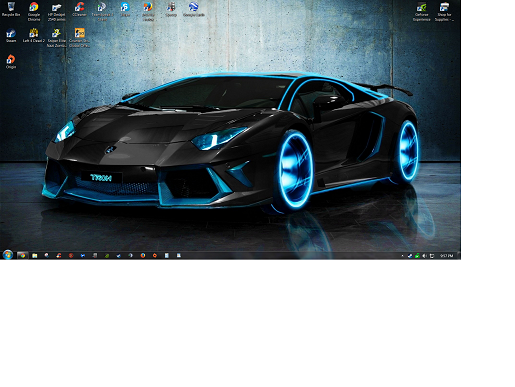Open Windows Explorer folder from taskbar
The image size is (515, 387).
tap(35, 255)
